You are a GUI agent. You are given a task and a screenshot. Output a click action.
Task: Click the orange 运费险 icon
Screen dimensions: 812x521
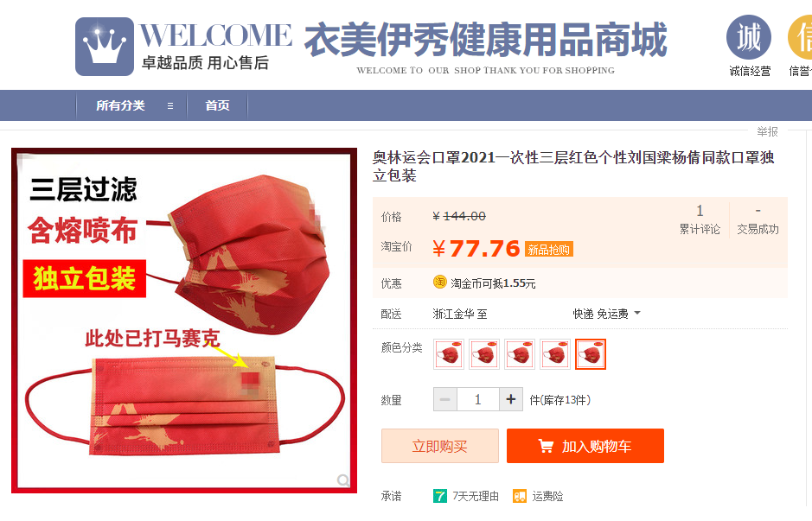(x=520, y=496)
